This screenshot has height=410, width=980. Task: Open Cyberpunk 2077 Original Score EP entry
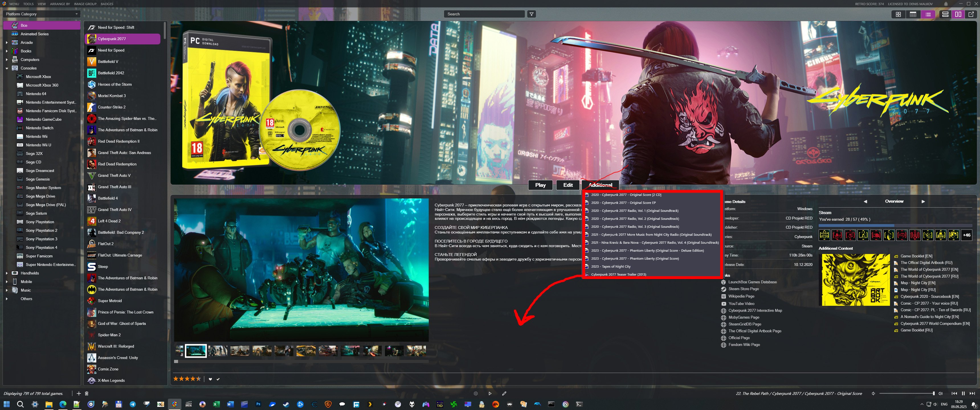623,203
